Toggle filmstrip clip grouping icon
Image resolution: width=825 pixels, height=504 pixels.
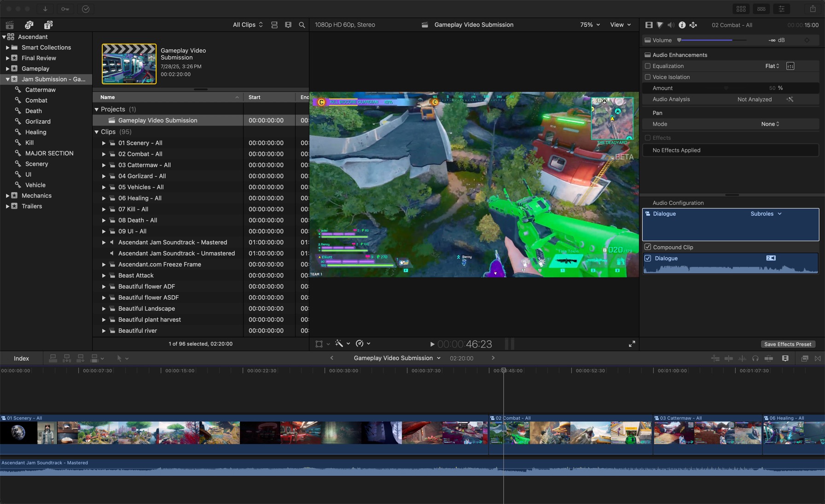288,25
